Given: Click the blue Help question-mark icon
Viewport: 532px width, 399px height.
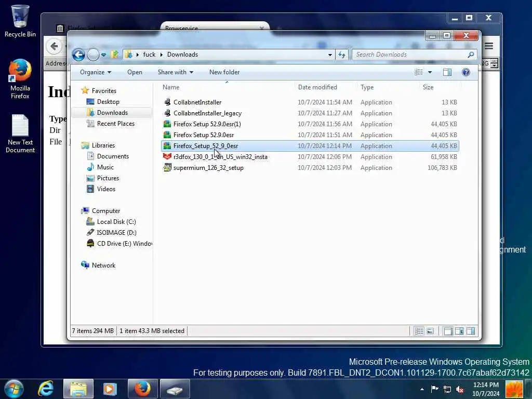Looking at the screenshot, I should [x=466, y=72].
